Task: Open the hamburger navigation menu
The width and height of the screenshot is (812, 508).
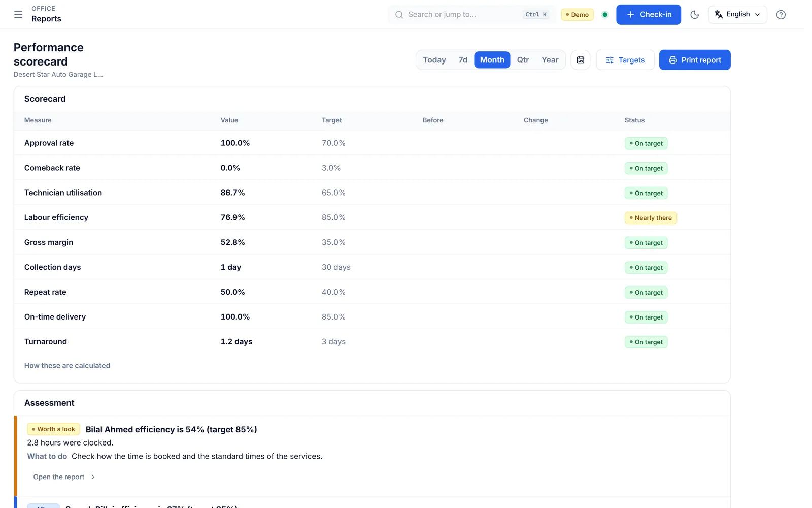Action: click(18, 14)
